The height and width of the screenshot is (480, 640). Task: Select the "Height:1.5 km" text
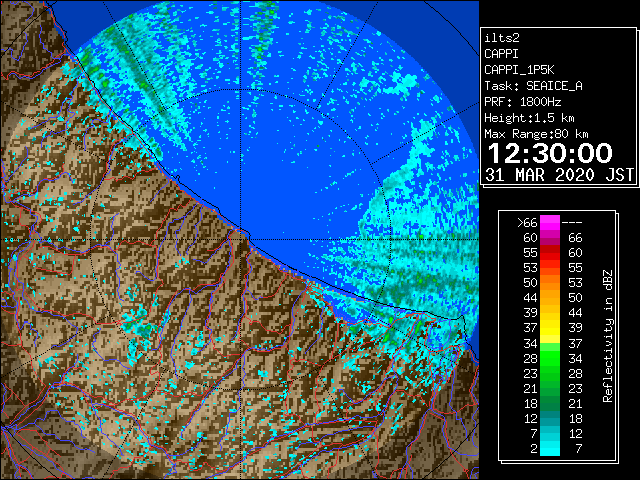tap(529, 118)
